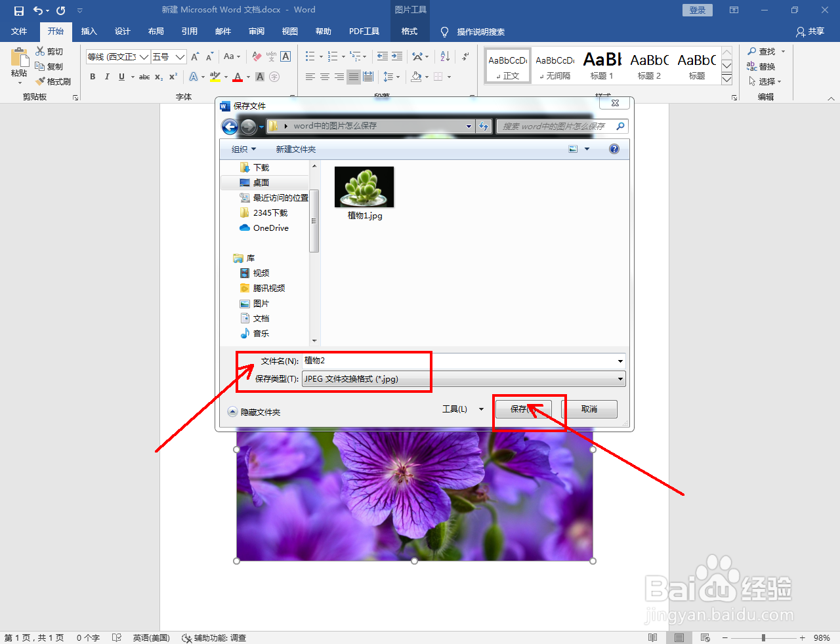Viewport: 840px width, 644px height.
Task: Switch to the References tab
Action: 190,31
